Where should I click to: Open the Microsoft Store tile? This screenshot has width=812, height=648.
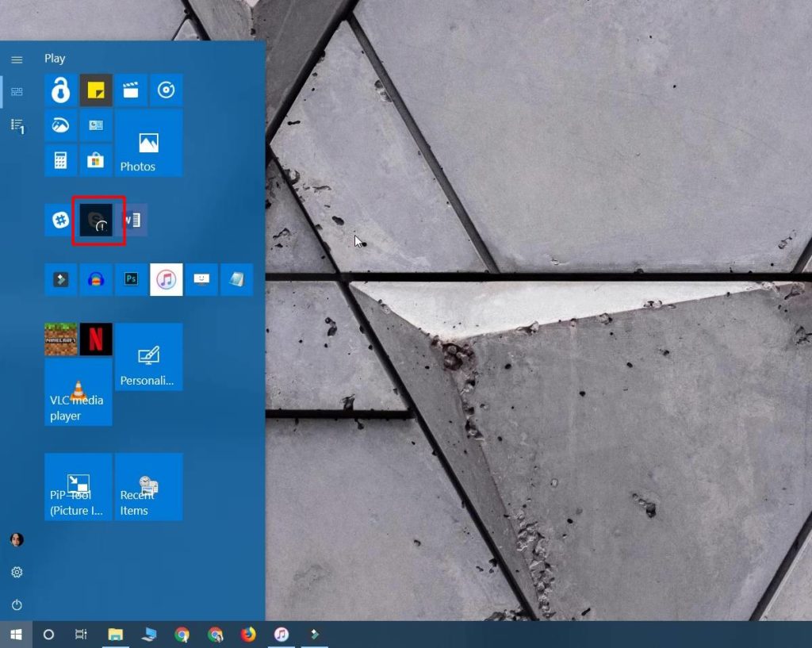(x=96, y=159)
